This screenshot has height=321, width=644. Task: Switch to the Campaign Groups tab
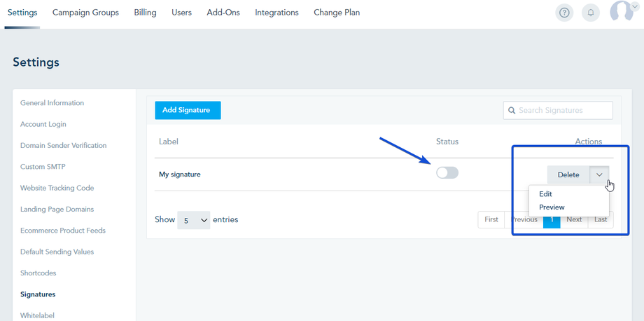click(85, 13)
